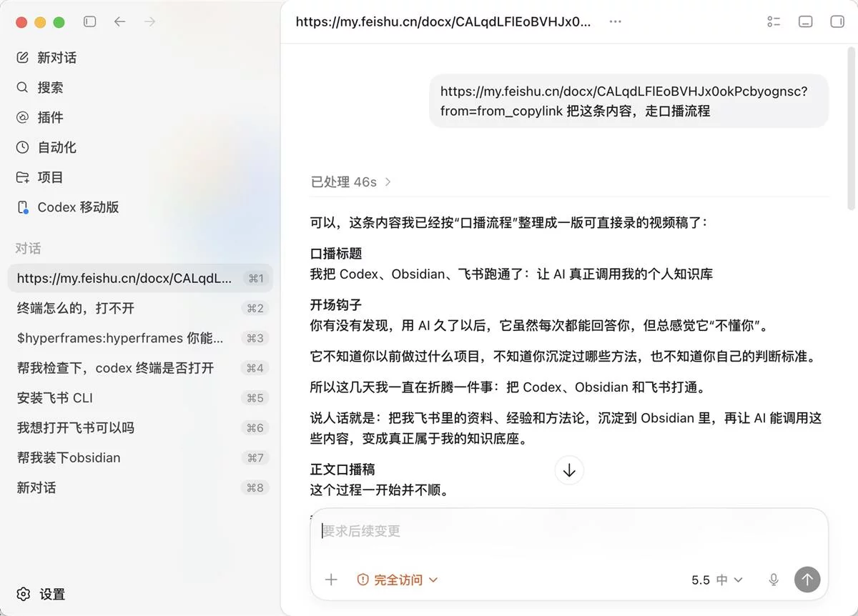The height and width of the screenshot is (616, 858).
Task: Open Codex 移动版 in the sidebar
Action: coord(79,208)
